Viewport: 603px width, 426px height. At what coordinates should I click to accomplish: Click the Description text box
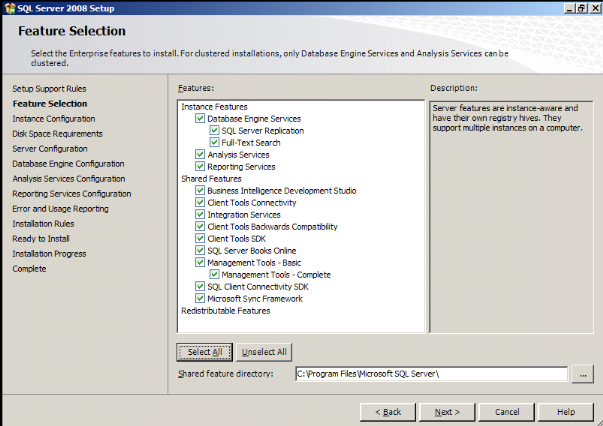[x=511, y=216]
